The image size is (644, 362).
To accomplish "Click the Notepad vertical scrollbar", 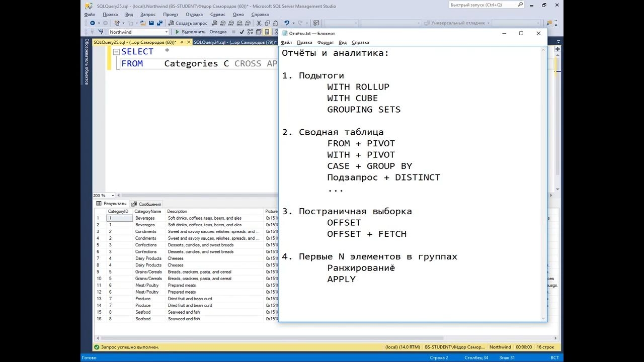I will 543,184.
